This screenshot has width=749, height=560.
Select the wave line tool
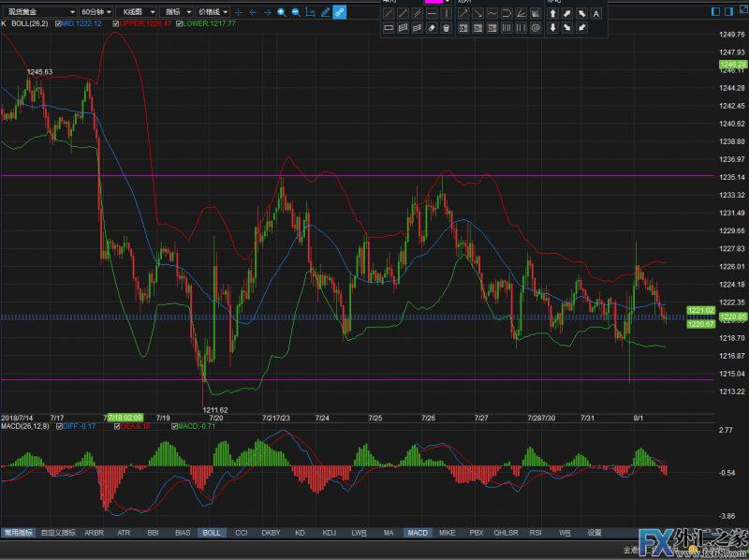(x=492, y=14)
